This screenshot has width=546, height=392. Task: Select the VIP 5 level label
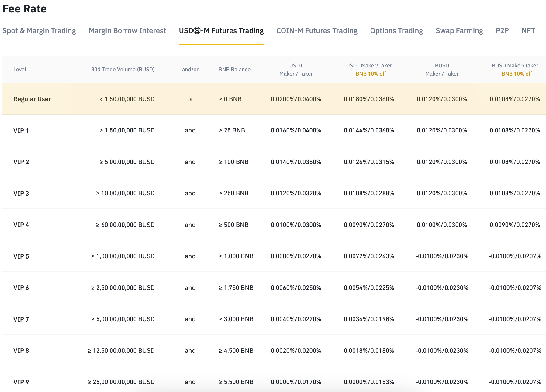pos(21,256)
